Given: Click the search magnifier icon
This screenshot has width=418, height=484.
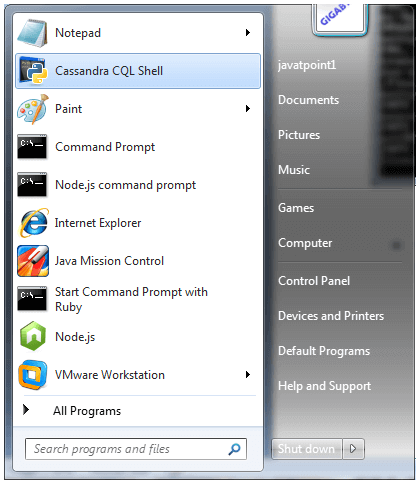Looking at the screenshot, I should 234,449.
